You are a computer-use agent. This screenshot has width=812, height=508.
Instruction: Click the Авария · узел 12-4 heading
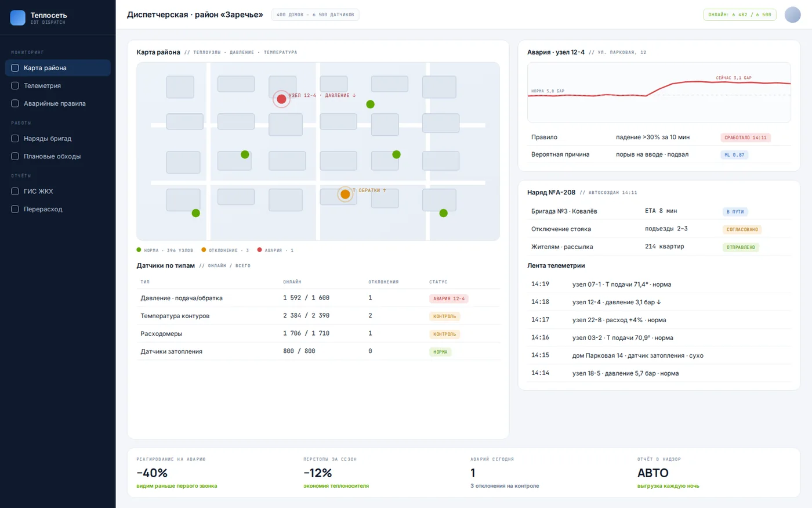pyautogui.click(x=556, y=52)
